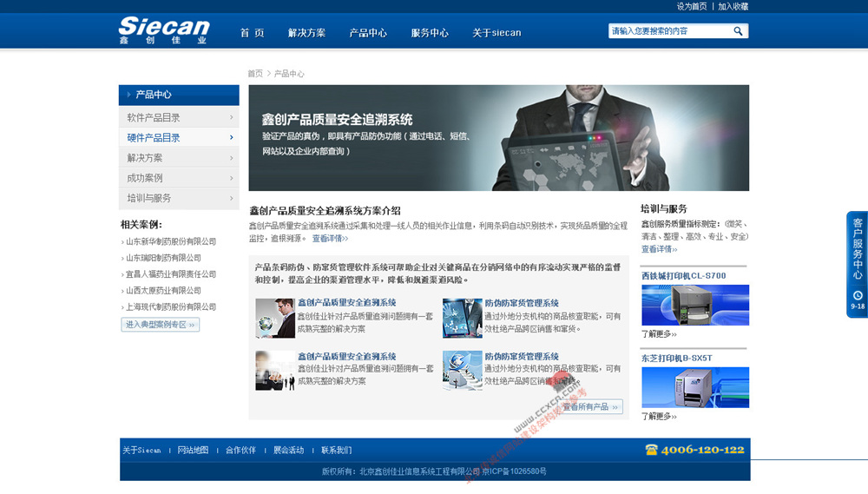Open 解决方案 in the top navigation

[x=306, y=33]
